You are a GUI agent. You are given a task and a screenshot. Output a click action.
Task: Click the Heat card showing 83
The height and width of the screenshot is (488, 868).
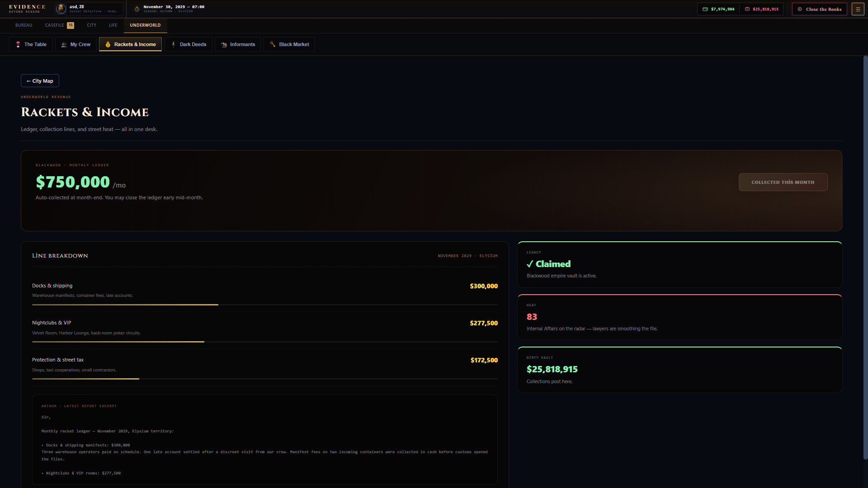pos(680,317)
